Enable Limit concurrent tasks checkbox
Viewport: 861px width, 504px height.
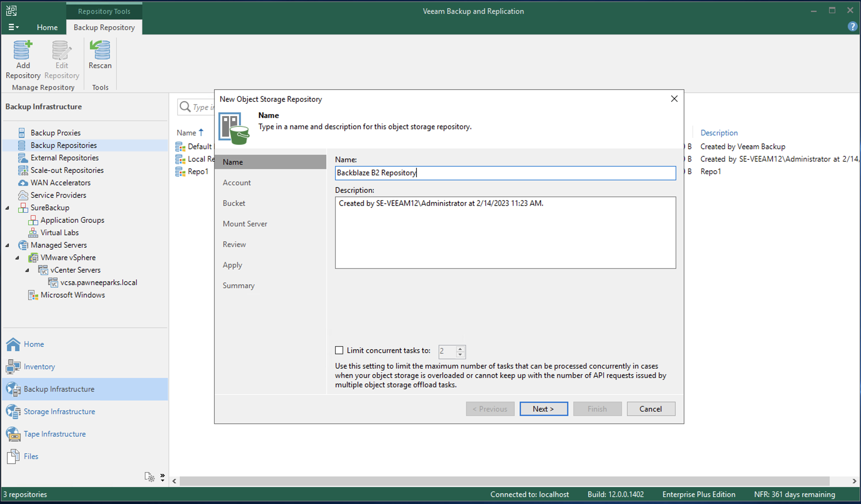coord(339,350)
